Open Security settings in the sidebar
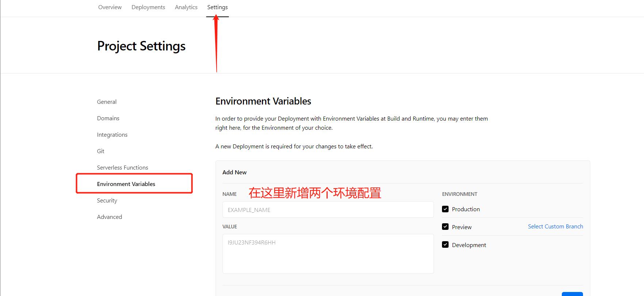 (x=107, y=201)
